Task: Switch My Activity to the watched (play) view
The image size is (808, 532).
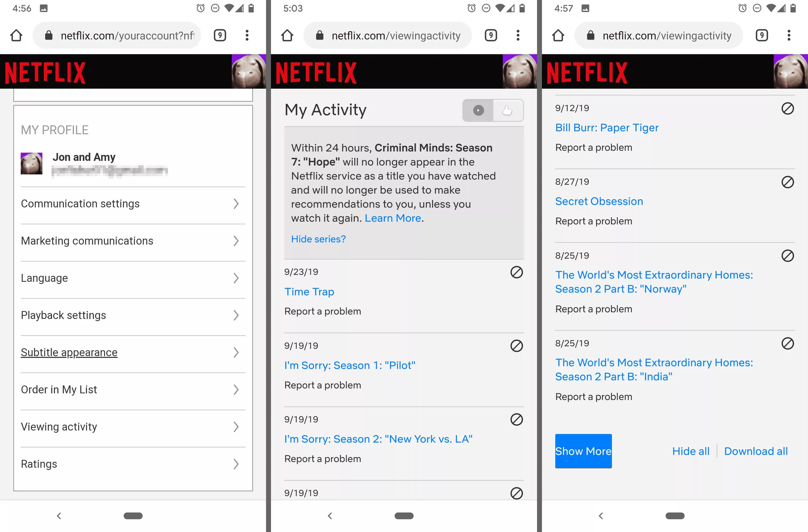Action: point(478,110)
